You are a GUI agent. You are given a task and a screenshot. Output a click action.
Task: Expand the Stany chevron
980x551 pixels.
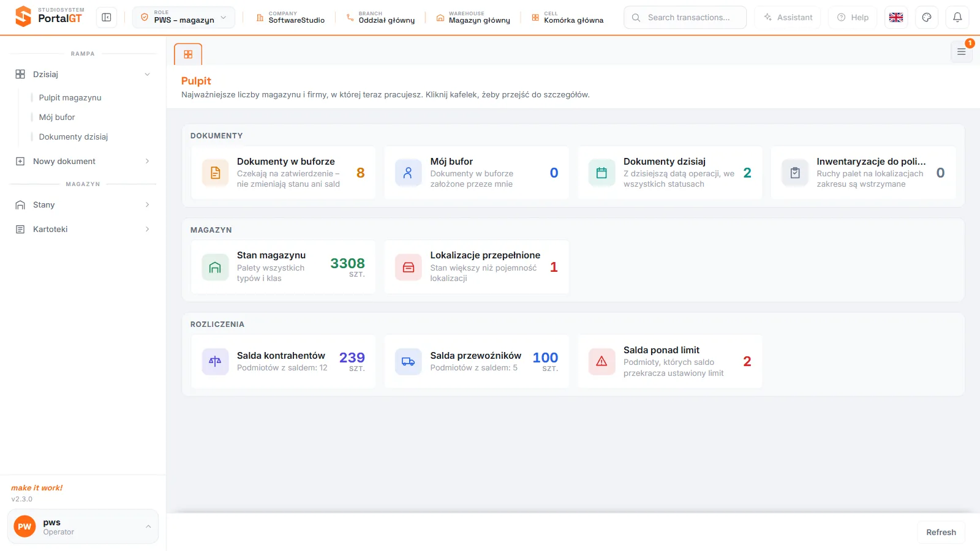[x=147, y=204]
